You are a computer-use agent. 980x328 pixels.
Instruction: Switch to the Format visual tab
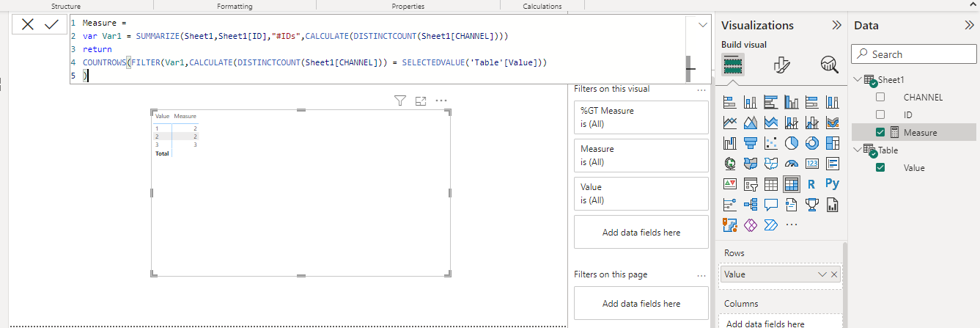781,65
